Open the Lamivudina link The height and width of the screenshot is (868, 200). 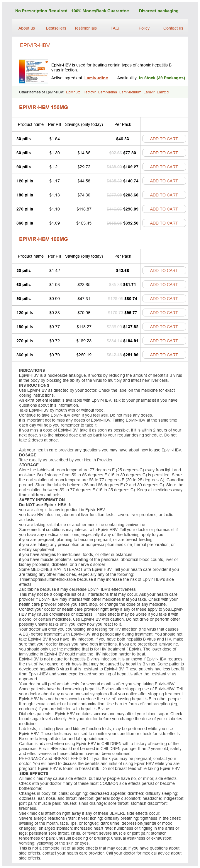pos(107,92)
